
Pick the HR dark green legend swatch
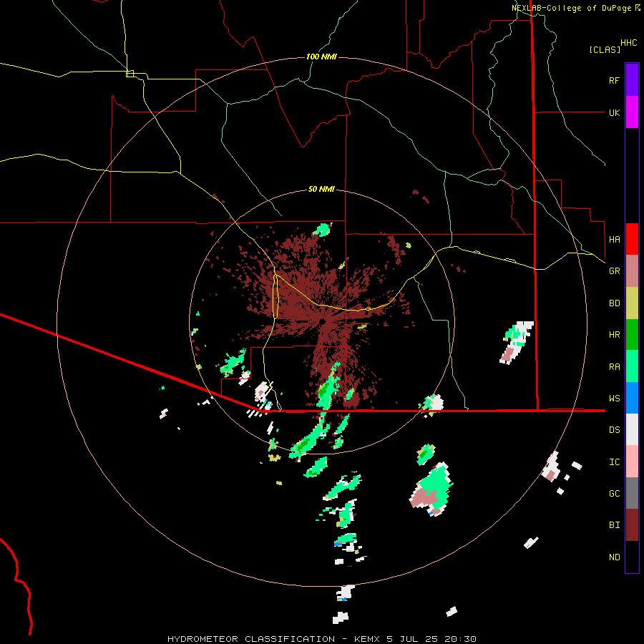point(632,334)
